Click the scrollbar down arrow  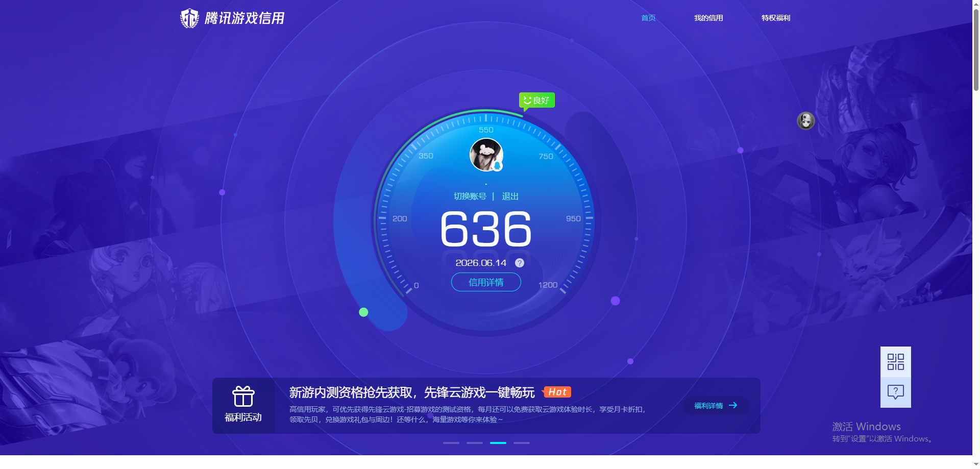tap(976, 465)
